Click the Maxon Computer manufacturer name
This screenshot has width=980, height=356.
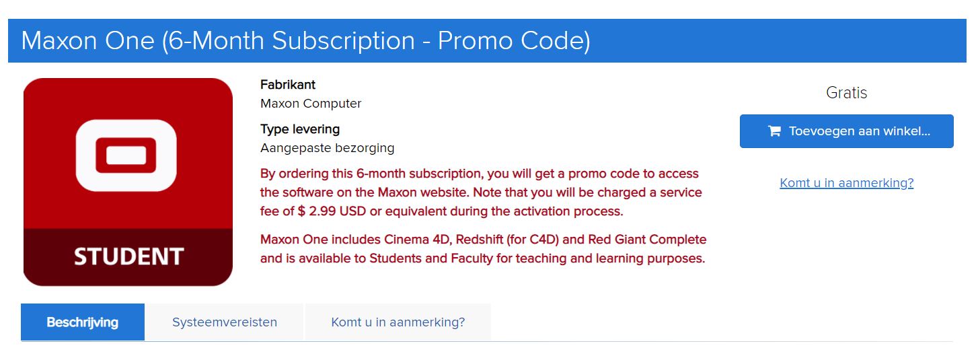click(x=311, y=104)
